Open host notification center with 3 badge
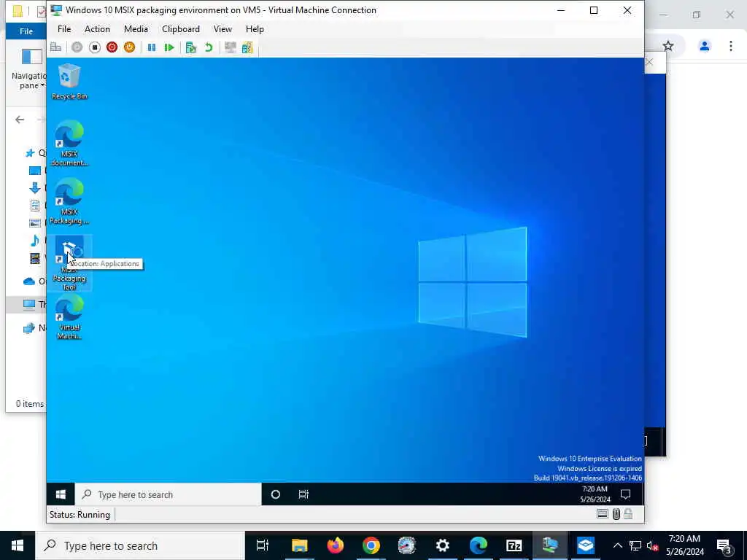This screenshot has width=747, height=560. pos(724,546)
